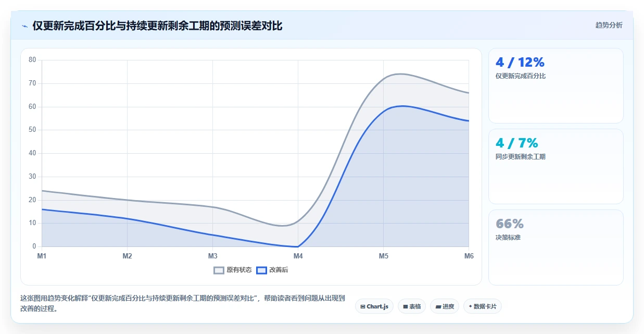Open the 4 / 12% stat card

555,86
